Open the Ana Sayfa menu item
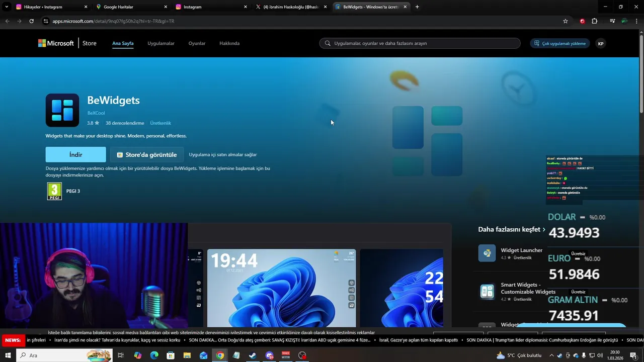This screenshot has height=362, width=644. tap(123, 43)
